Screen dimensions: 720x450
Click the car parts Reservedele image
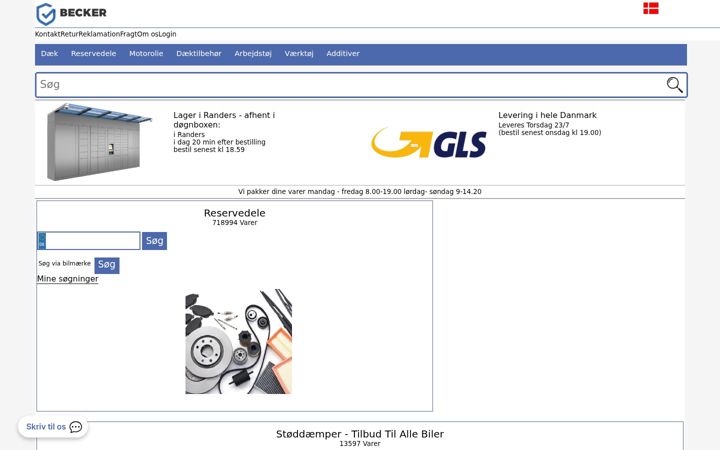click(238, 341)
